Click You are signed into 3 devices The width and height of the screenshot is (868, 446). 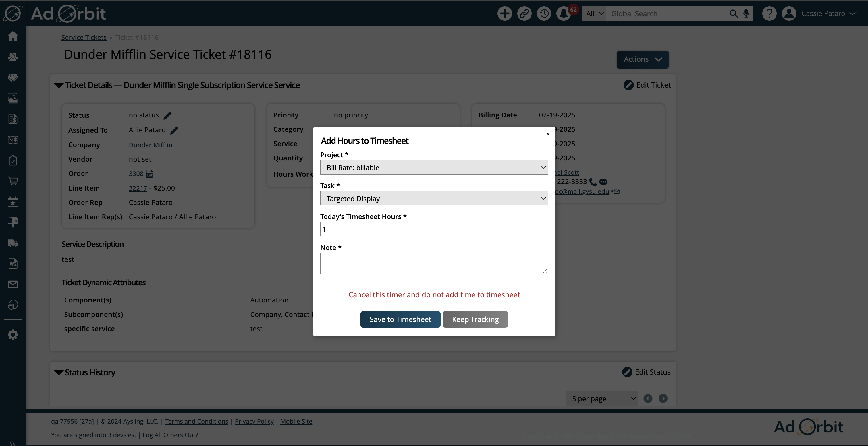coord(93,435)
